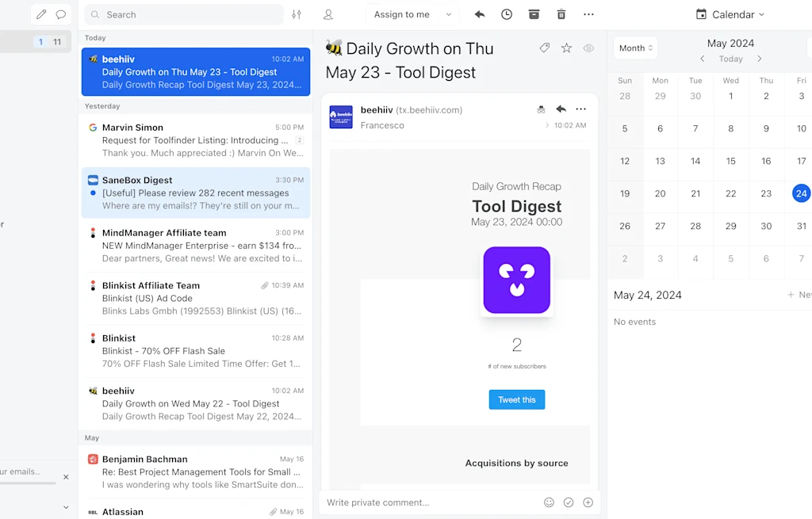812x519 pixels.
Task: Click sender name beehiiv in message header
Action: coord(377,109)
